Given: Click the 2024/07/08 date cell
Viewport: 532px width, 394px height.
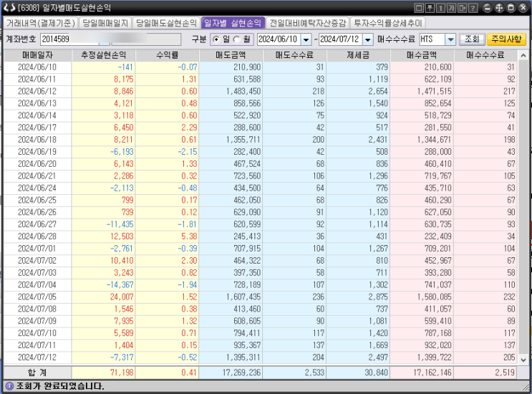Looking at the screenshot, I should [37, 309].
